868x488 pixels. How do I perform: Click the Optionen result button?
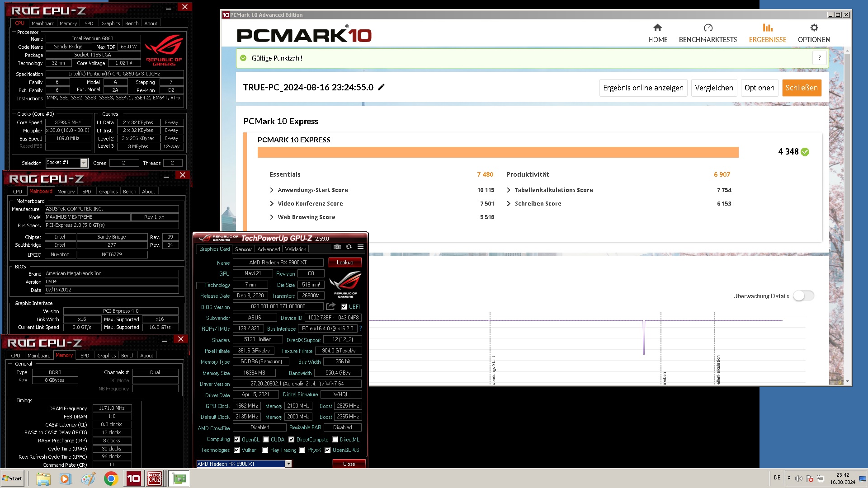[x=759, y=88]
